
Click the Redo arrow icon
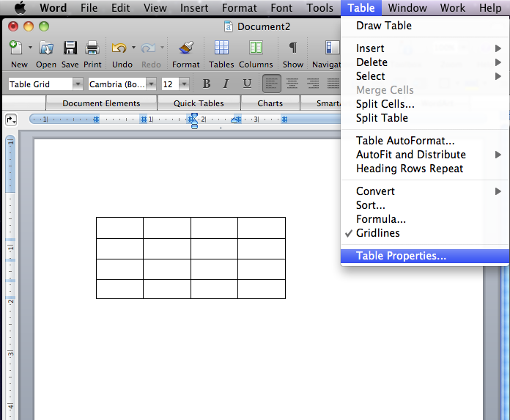pyautogui.click(x=148, y=48)
